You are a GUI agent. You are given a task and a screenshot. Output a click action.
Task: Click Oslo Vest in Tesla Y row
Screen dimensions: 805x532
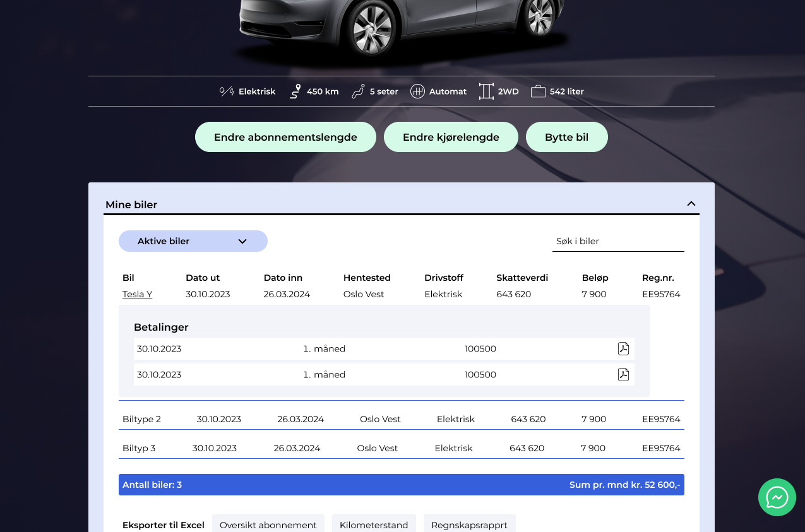pyautogui.click(x=364, y=294)
